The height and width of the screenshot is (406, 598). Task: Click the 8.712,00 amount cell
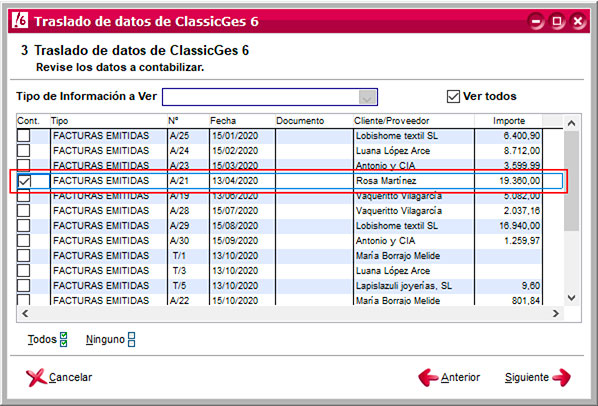click(508, 151)
